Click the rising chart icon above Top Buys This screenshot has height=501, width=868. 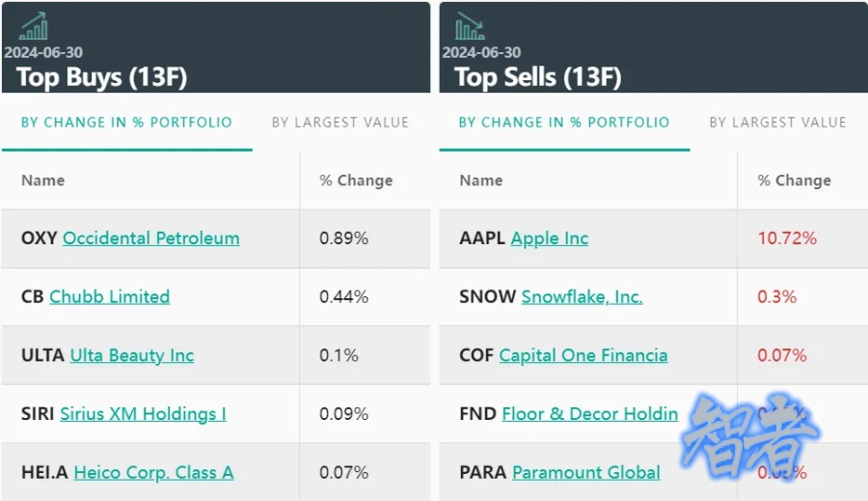click(x=33, y=26)
